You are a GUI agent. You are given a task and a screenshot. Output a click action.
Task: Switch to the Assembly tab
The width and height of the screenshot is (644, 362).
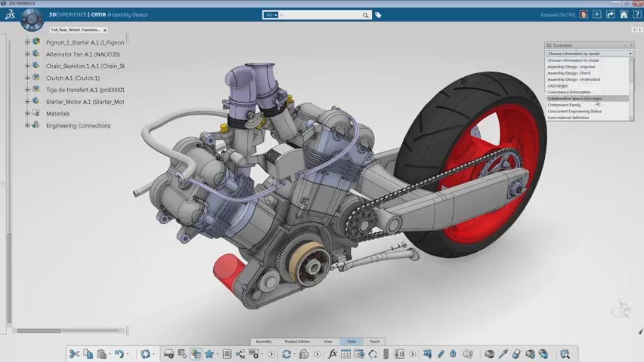click(263, 342)
